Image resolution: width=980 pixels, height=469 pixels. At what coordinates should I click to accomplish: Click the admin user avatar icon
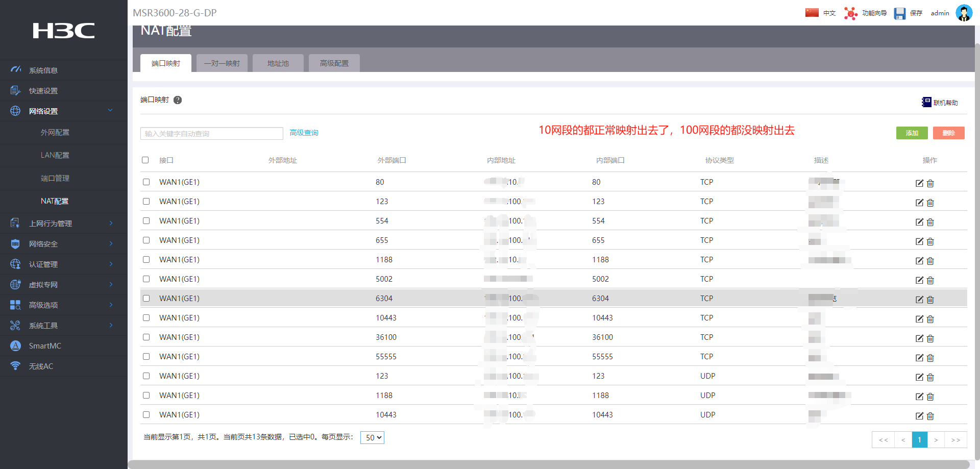coord(964,13)
